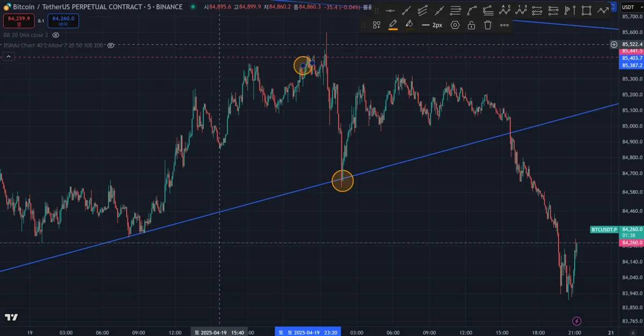Open the three-dots more options menu

click(504, 25)
